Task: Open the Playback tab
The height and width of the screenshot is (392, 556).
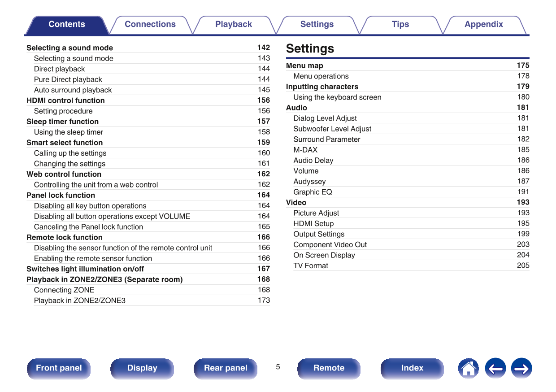Action: tap(233, 25)
